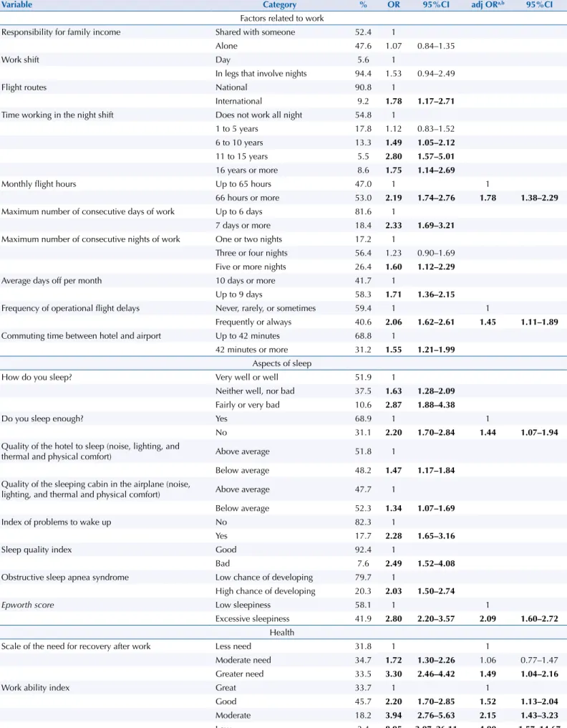Select 'Three or four nights' category
The image size is (567, 728).
(x=251, y=253)
